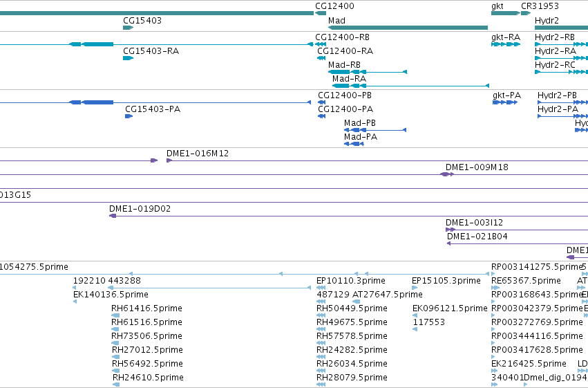
Task: Open CDS Hydr2-PB
Action: pyautogui.click(x=563, y=102)
